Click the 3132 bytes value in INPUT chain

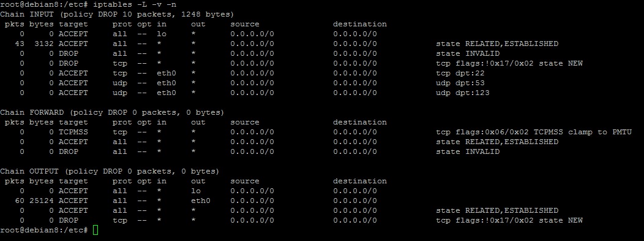click(44, 44)
